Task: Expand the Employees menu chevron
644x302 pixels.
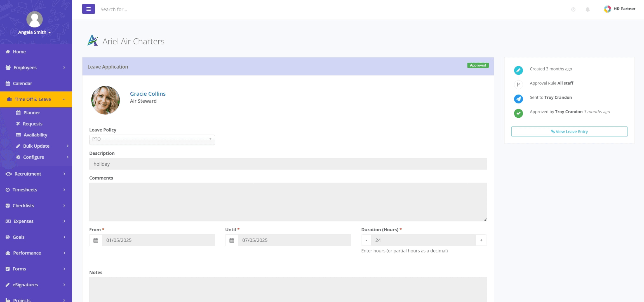Action: (64, 68)
